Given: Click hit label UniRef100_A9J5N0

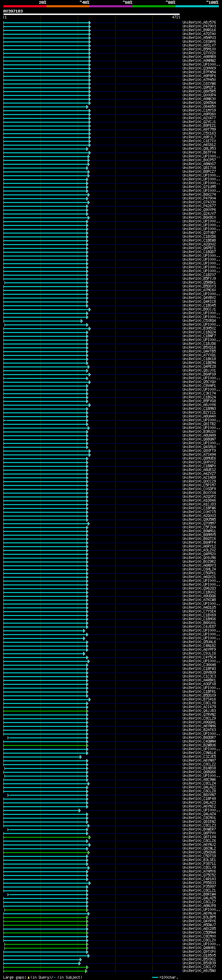Looking at the screenshot, I should [x=199, y=971].
